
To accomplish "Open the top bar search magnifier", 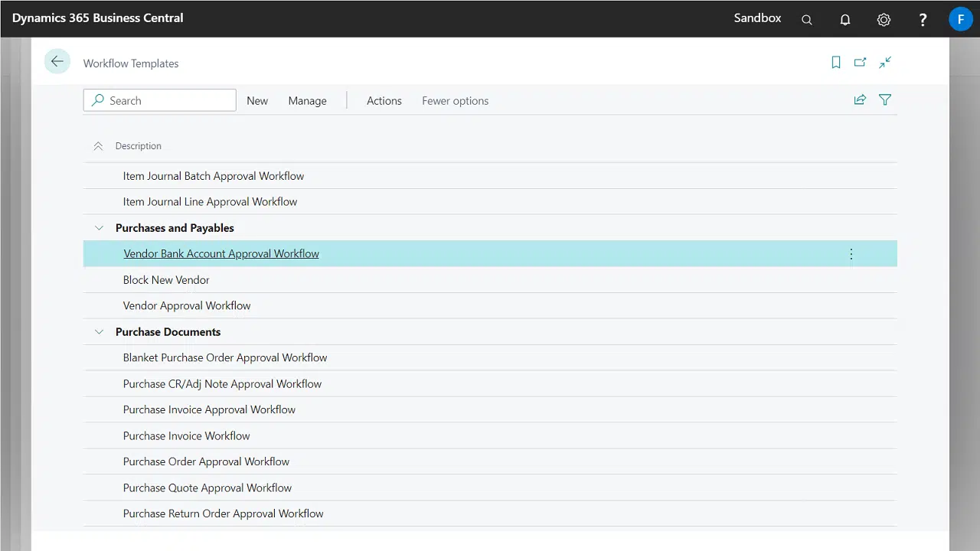I will pos(806,20).
